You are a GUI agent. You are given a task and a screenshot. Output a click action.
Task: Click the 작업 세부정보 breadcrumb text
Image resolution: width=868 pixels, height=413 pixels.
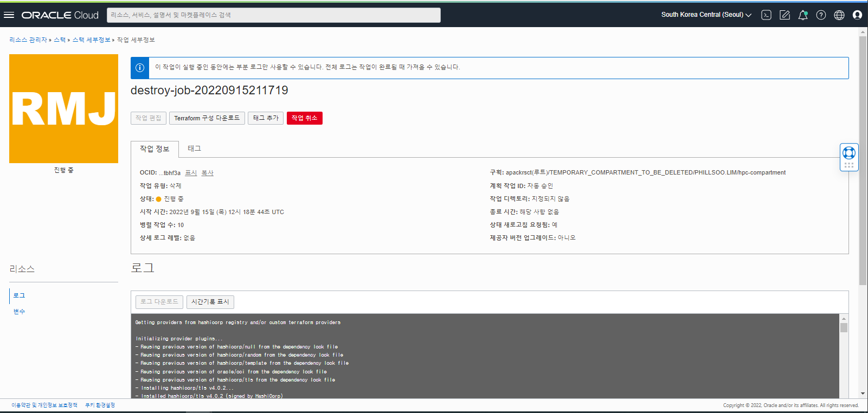pyautogui.click(x=136, y=40)
